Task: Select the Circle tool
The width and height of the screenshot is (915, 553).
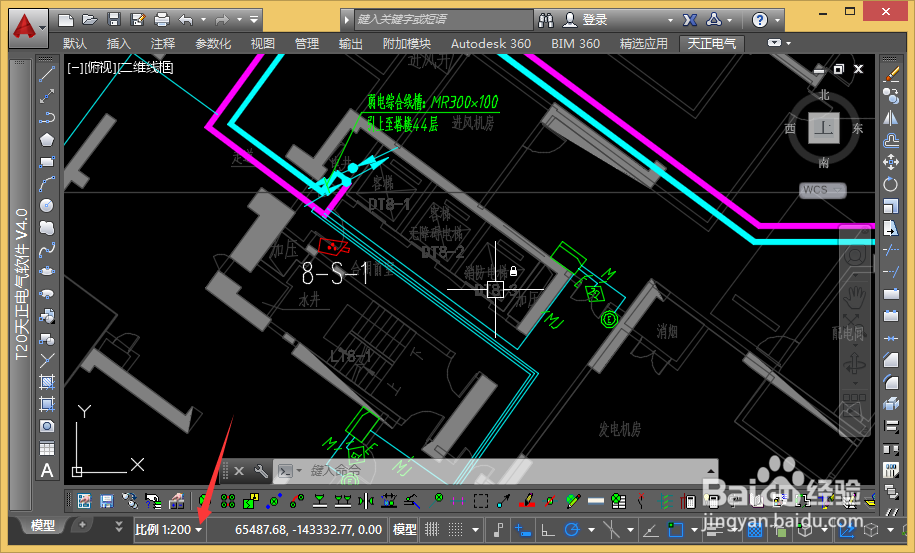Action: [47, 205]
